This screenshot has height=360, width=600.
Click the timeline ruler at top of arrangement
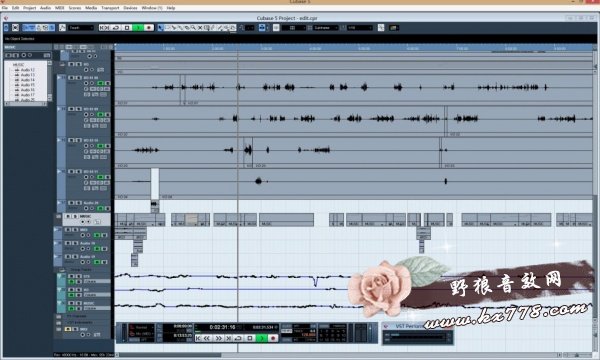[x=353, y=48]
